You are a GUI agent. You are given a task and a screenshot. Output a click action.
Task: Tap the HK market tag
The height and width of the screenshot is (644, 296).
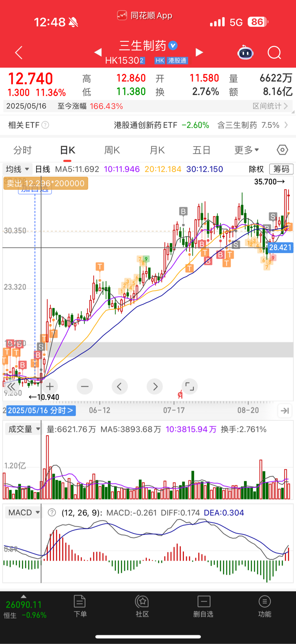coord(160,61)
